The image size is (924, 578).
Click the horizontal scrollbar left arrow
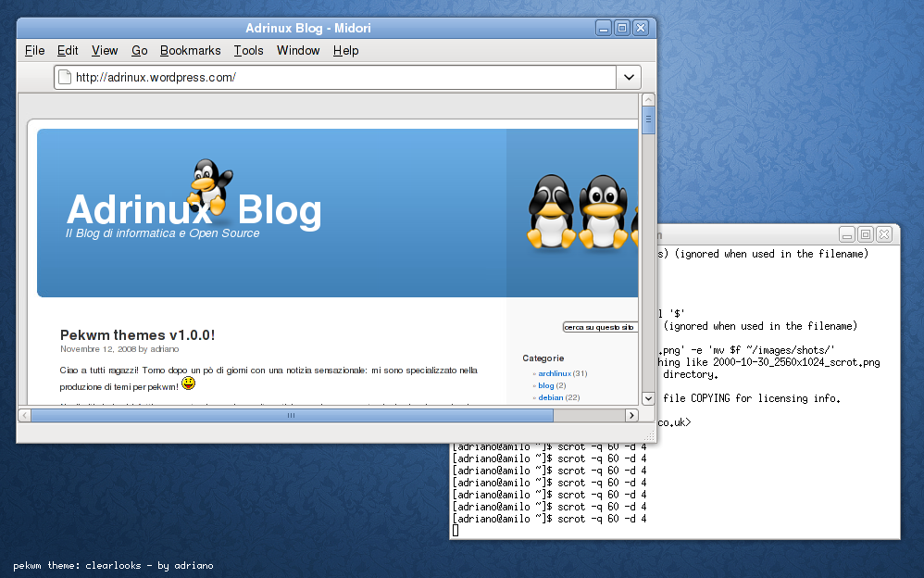[25, 415]
